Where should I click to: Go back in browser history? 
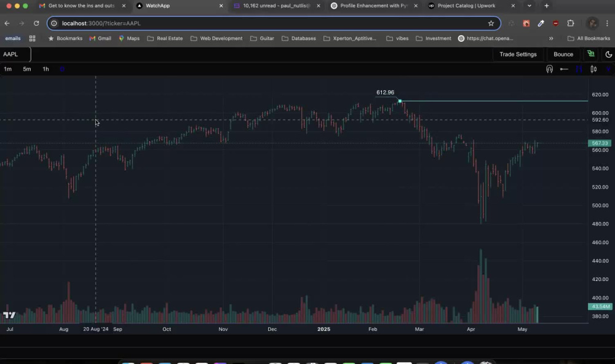point(7,23)
